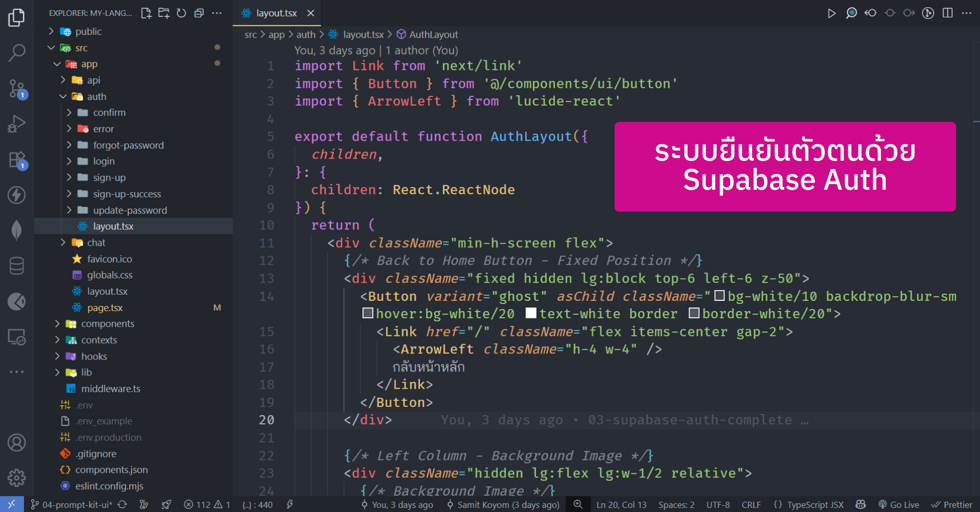Image resolution: width=980 pixels, height=512 pixels.
Task: Click the 'You, 3 days ago | 1 author' codelens
Action: (376, 50)
